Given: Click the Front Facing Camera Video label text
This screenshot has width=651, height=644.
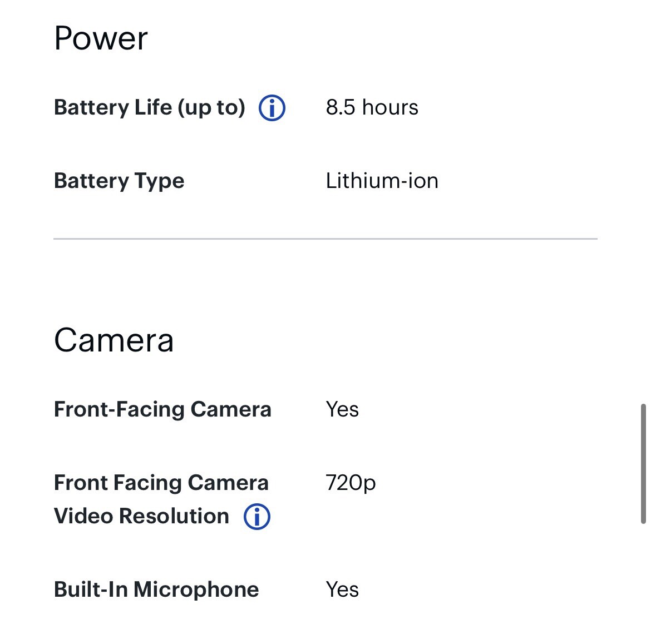Looking at the screenshot, I should [161, 483].
